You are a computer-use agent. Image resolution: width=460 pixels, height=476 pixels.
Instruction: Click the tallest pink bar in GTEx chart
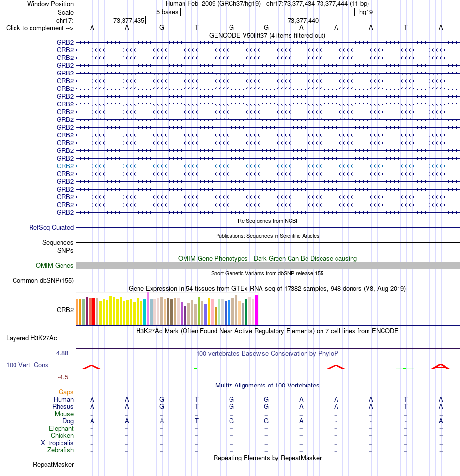(148, 309)
